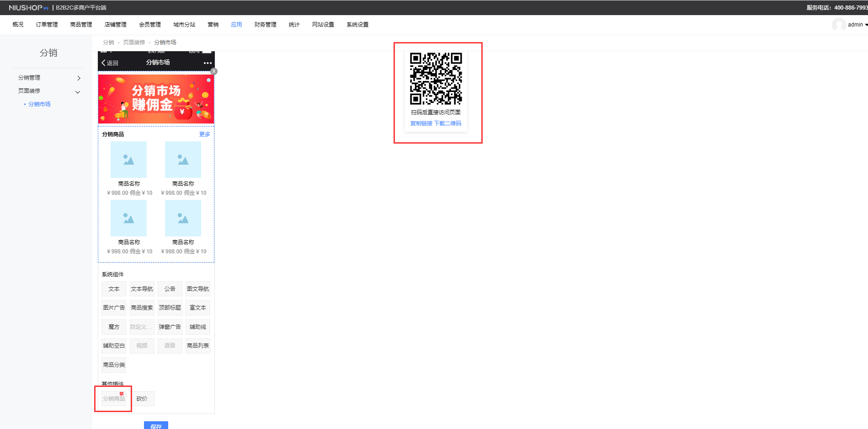Click the 返回 back arrow in phone preview
The width and height of the screenshot is (868, 429).
tap(110, 63)
